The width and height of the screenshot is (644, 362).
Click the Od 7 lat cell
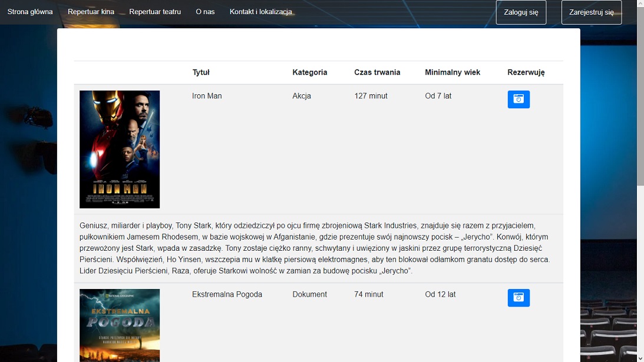pyautogui.click(x=438, y=96)
